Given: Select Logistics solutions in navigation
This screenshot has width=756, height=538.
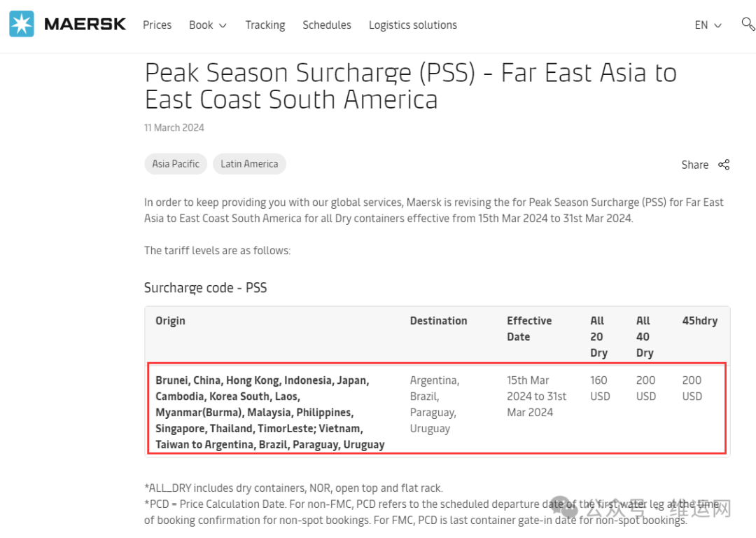Looking at the screenshot, I should [x=412, y=25].
